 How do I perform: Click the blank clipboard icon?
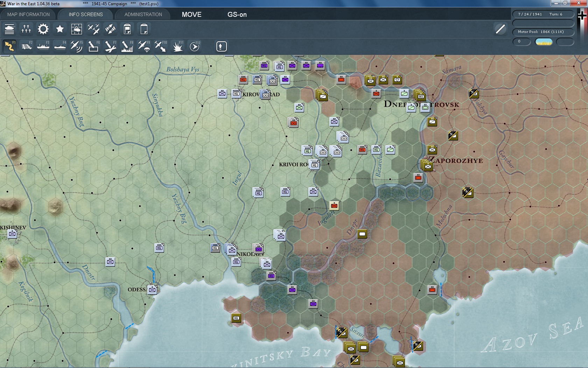tap(144, 29)
